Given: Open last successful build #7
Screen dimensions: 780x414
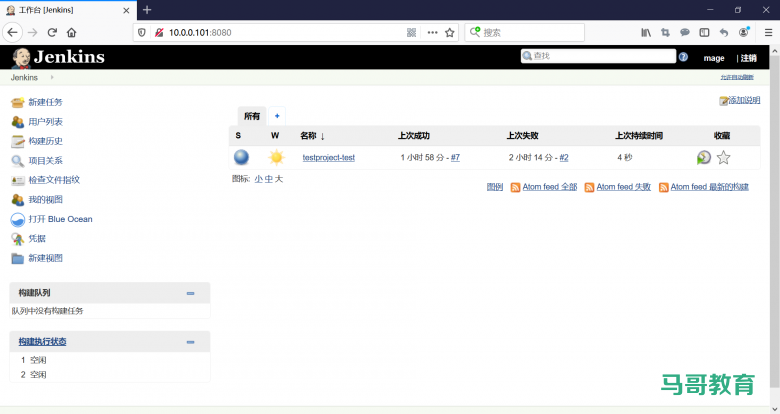Looking at the screenshot, I should (455, 158).
